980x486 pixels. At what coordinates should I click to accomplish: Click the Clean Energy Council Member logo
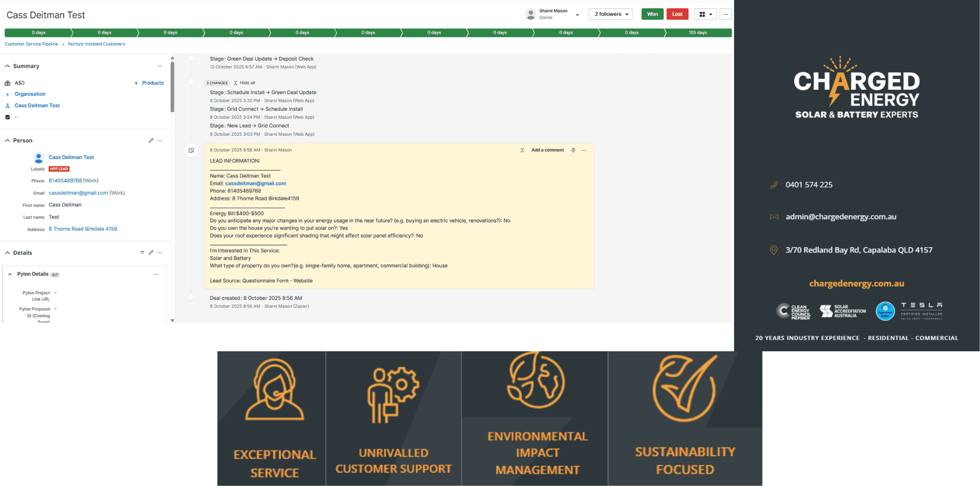click(x=793, y=311)
